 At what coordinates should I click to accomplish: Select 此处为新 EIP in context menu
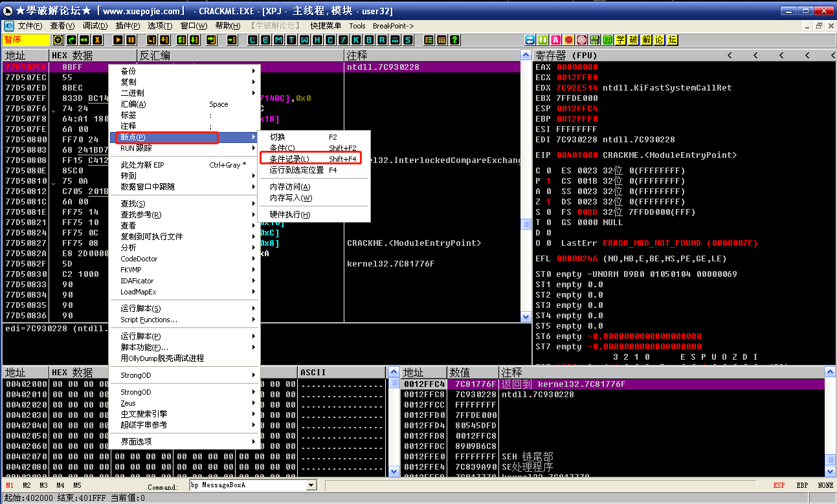[184, 165]
